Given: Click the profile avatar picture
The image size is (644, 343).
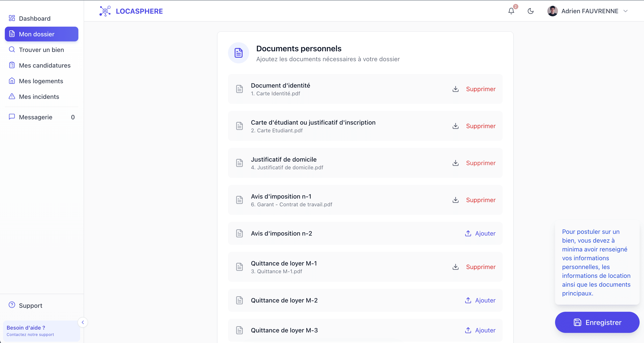Looking at the screenshot, I should point(552,11).
